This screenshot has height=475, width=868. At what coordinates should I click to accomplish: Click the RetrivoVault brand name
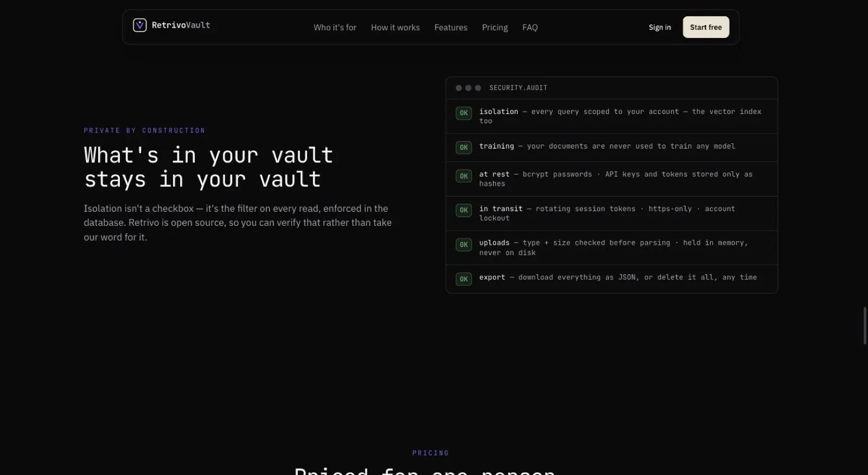pos(181,25)
